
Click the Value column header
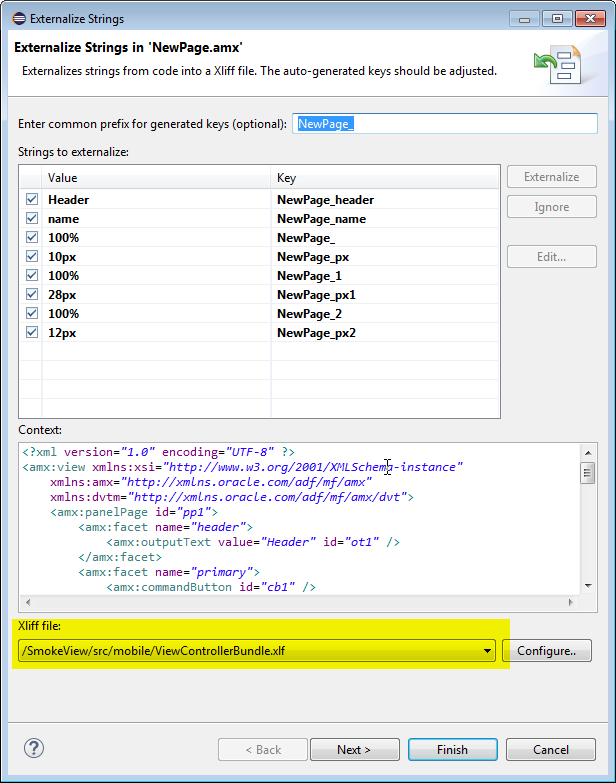click(156, 178)
